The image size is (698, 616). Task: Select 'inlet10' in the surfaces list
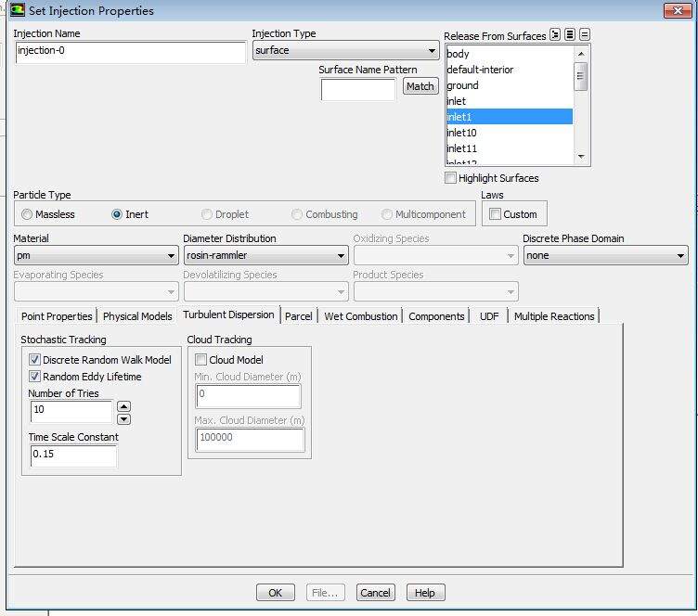pos(510,133)
